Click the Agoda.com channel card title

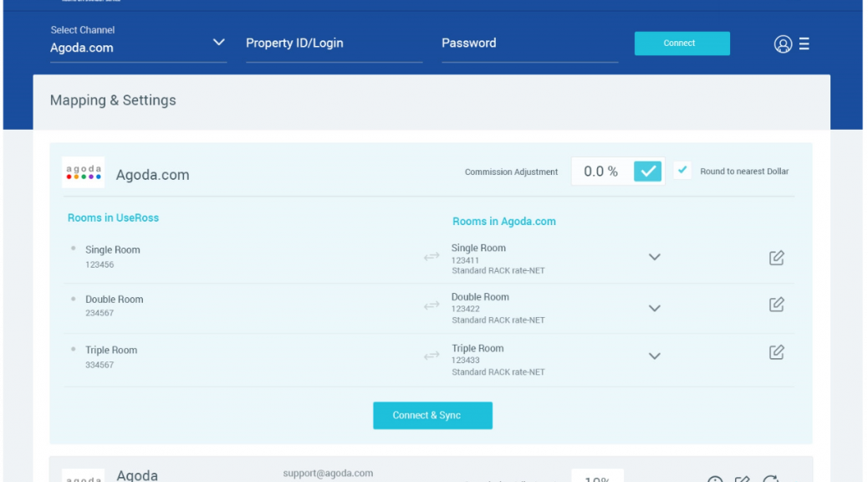point(152,175)
